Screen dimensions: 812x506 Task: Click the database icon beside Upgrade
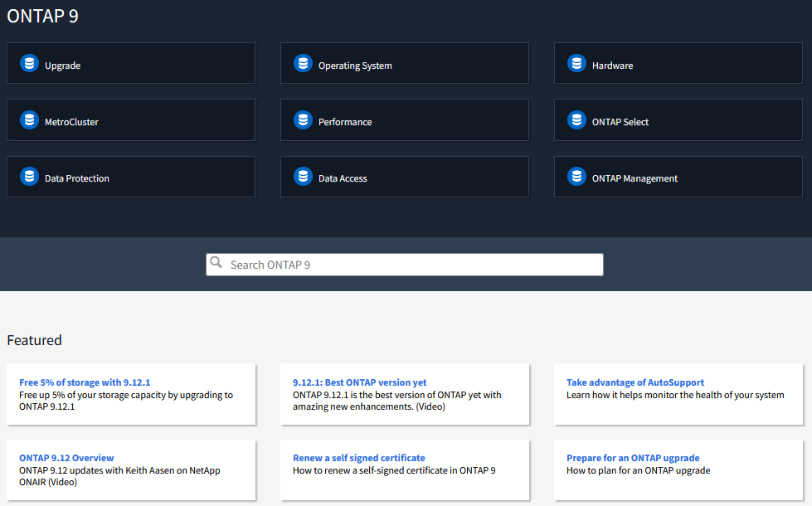pyautogui.click(x=30, y=64)
